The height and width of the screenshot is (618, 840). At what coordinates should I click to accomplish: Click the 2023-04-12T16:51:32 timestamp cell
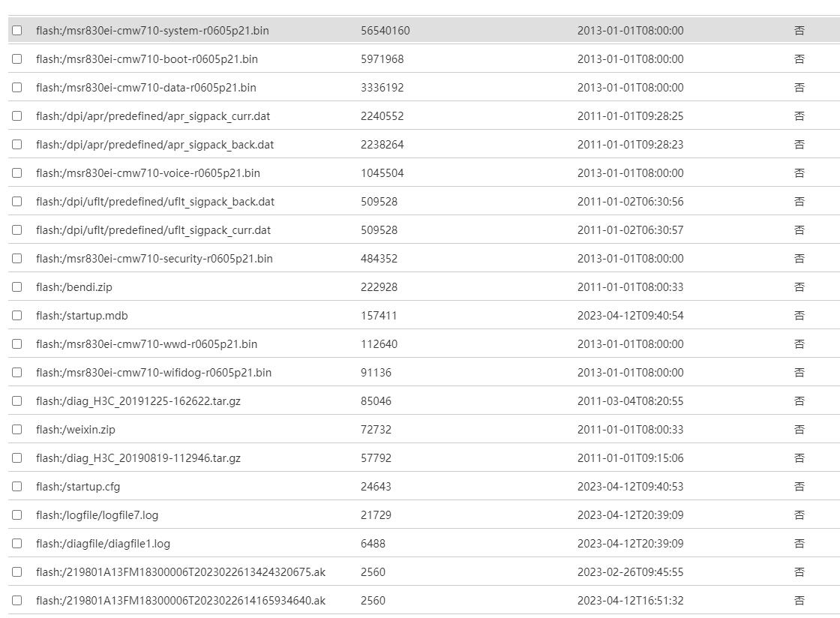tap(630, 601)
